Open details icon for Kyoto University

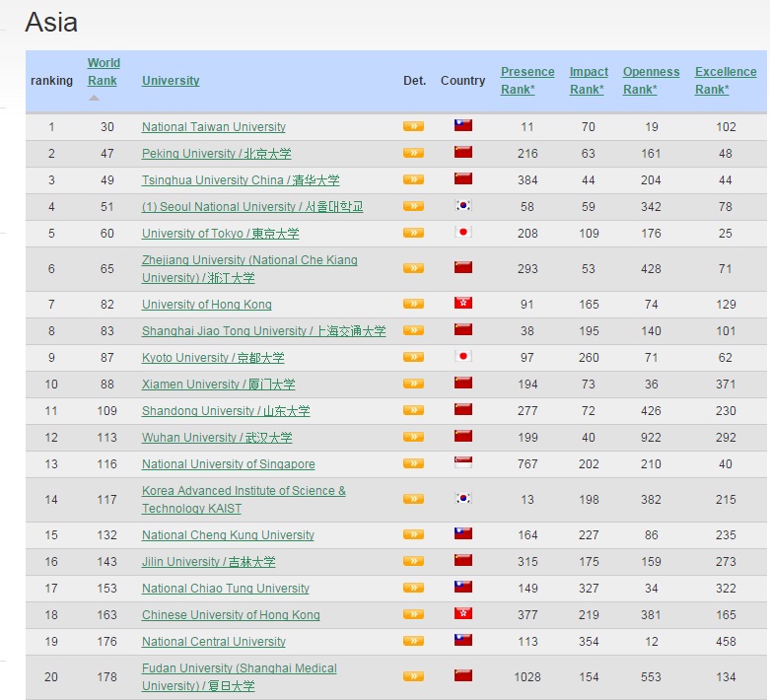[413, 357]
